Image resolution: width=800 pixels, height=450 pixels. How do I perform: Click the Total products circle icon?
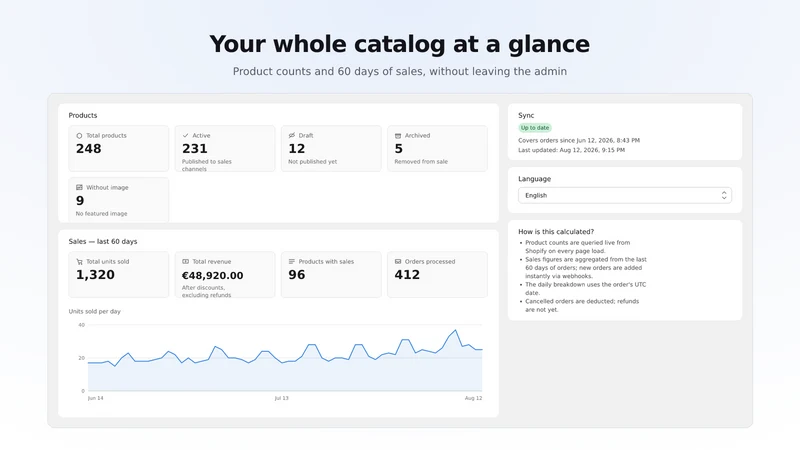tap(79, 136)
